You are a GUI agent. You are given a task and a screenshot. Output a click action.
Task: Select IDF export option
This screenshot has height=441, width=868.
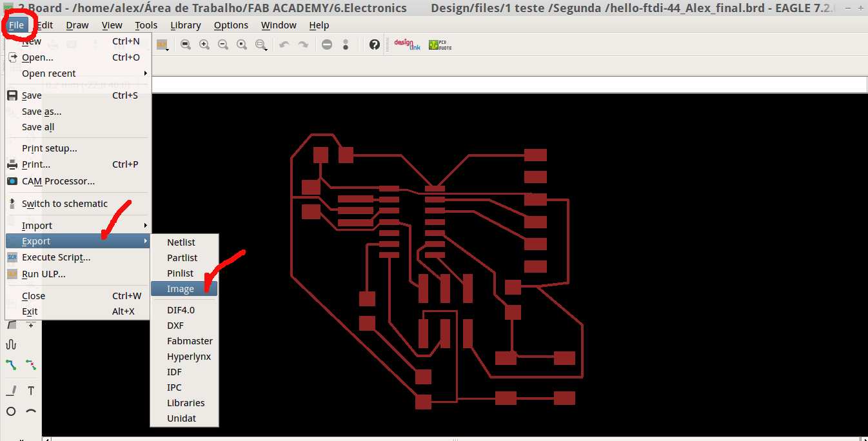184,372
